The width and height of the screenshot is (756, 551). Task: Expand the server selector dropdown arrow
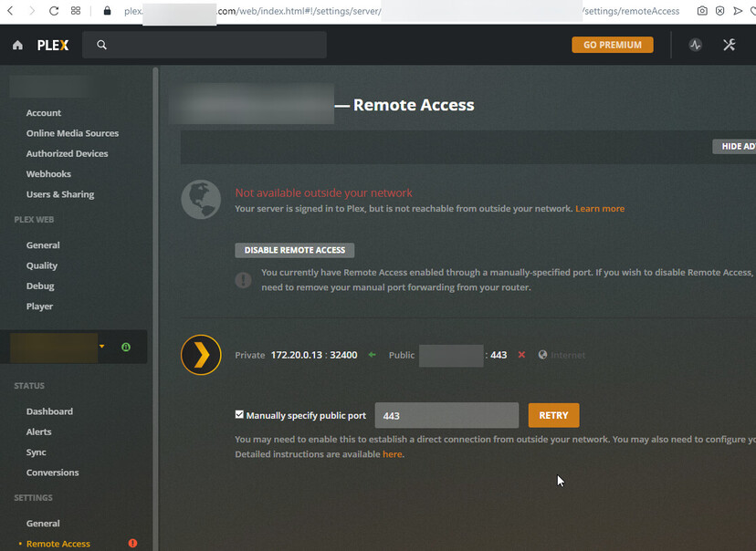pyautogui.click(x=101, y=347)
